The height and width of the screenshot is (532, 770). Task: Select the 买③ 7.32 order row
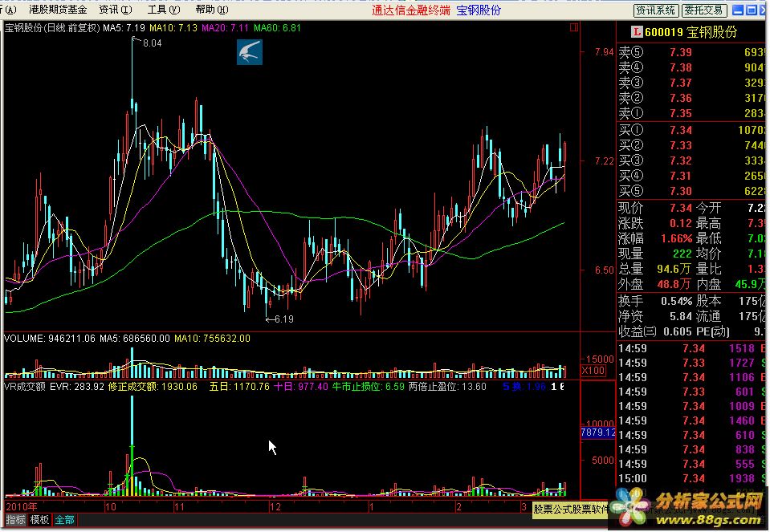[691, 160]
